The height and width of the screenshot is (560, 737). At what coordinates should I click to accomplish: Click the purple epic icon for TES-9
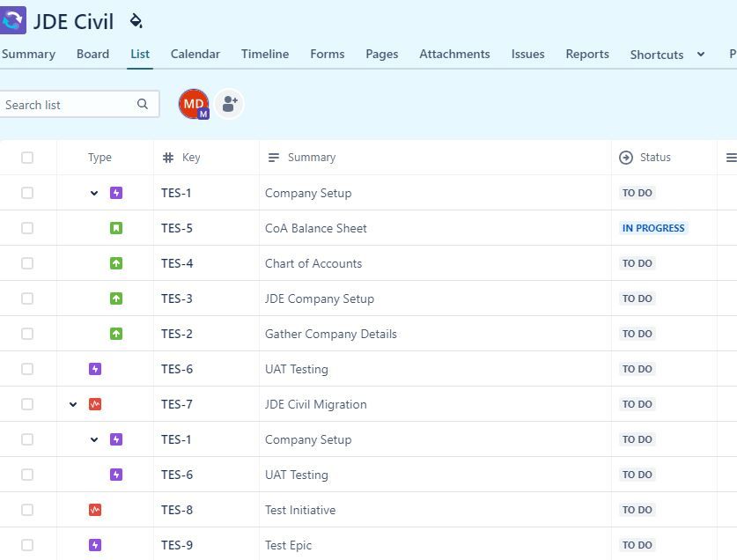[x=95, y=545]
